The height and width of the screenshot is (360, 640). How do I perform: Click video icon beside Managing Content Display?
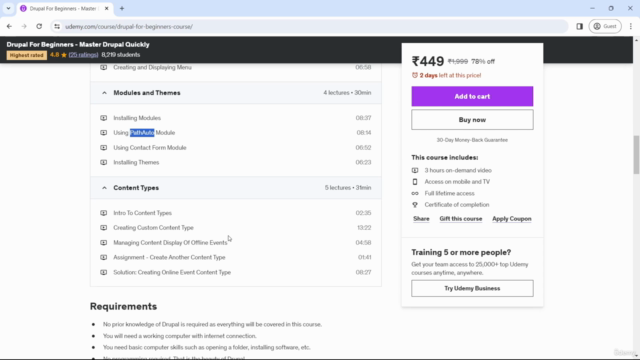point(104,243)
